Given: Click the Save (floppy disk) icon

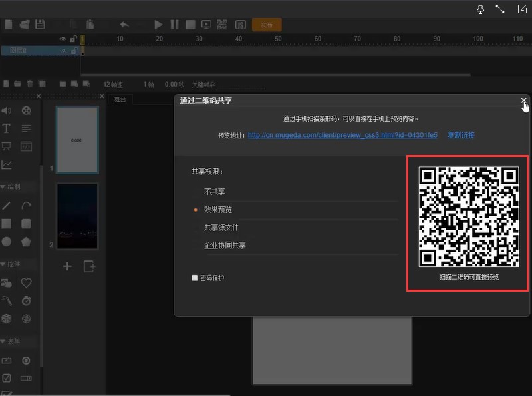Looking at the screenshot, I should (40, 25).
